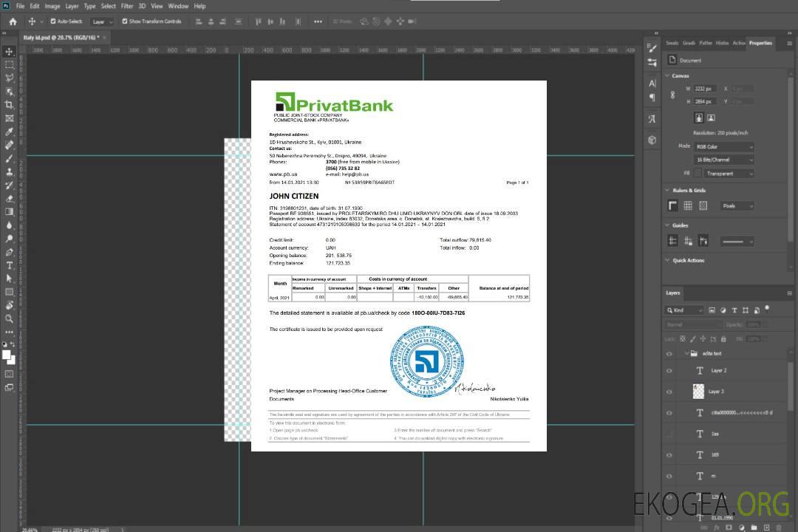Image resolution: width=798 pixels, height=532 pixels.
Task: Select the Eraser tool
Action: [9, 199]
